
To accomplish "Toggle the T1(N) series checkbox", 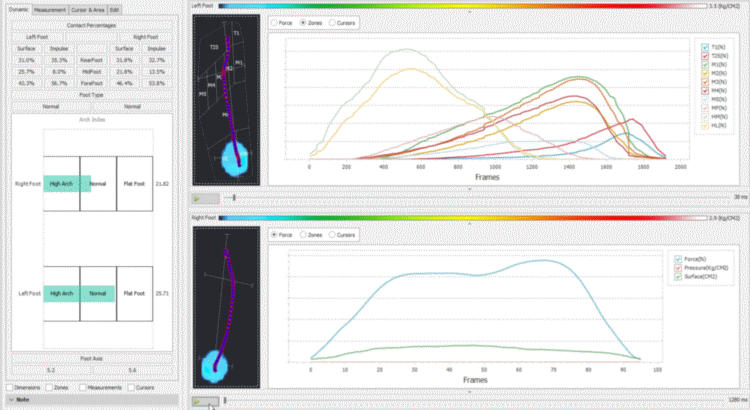I will [705, 47].
